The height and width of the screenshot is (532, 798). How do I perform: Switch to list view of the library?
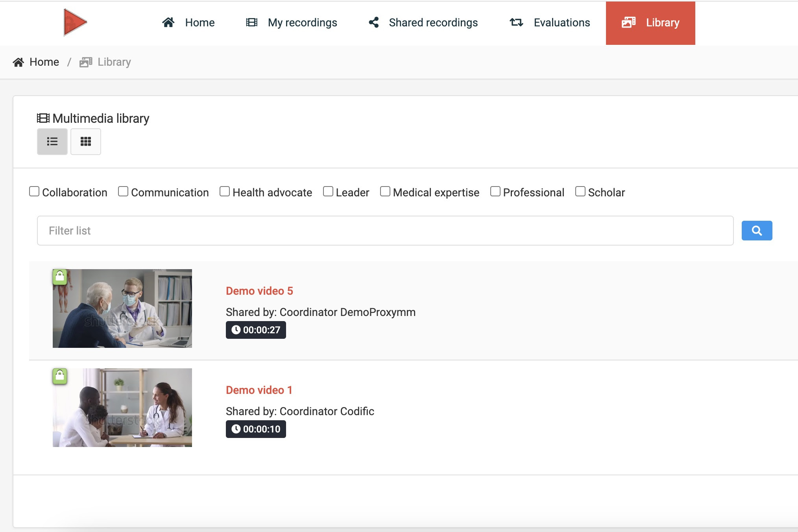click(52, 142)
